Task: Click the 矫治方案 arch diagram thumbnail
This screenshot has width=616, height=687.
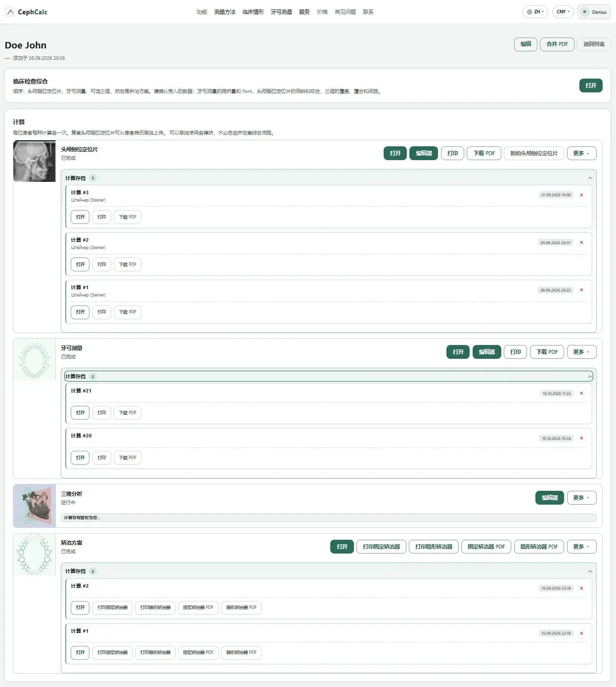Action: [x=35, y=555]
